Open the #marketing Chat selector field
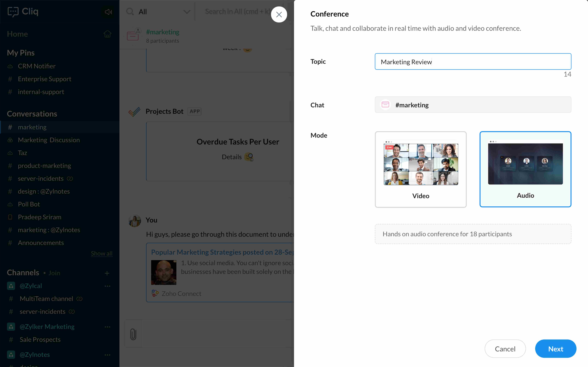This screenshot has height=367, width=588. 473,105
